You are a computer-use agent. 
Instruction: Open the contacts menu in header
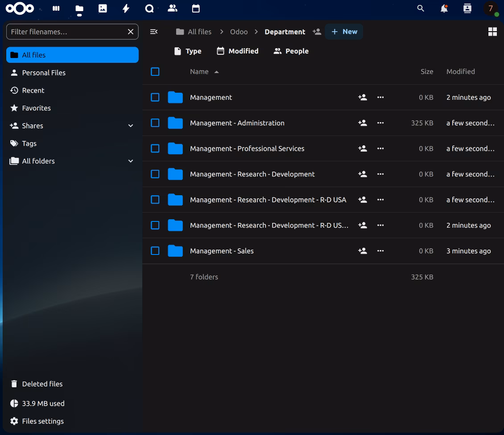467,8
